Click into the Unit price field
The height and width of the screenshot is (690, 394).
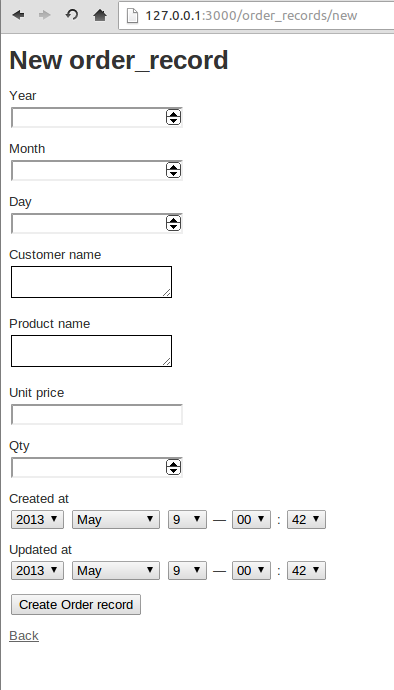(x=96, y=415)
